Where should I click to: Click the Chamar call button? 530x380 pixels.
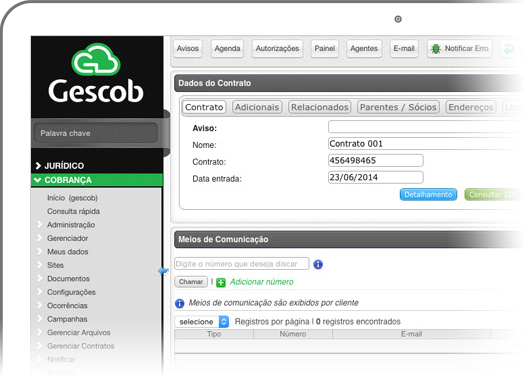coord(191,282)
